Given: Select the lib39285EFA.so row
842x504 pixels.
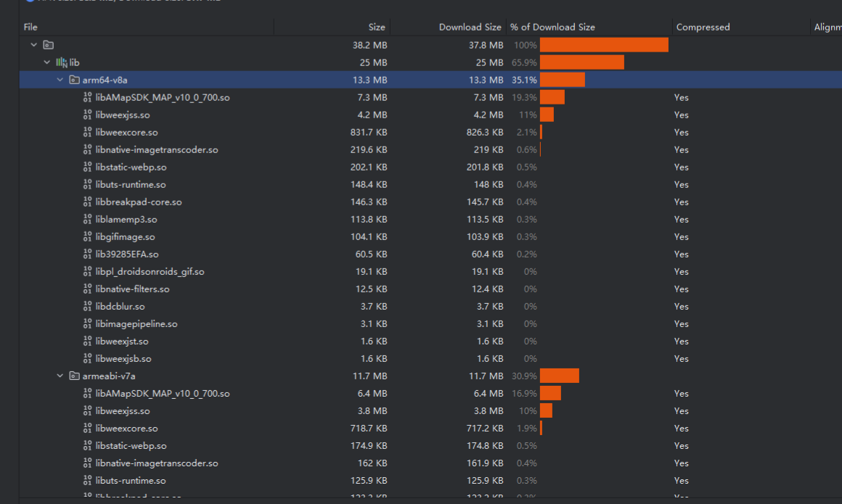Looking at the screenshot, I should (x=127, y=255).
